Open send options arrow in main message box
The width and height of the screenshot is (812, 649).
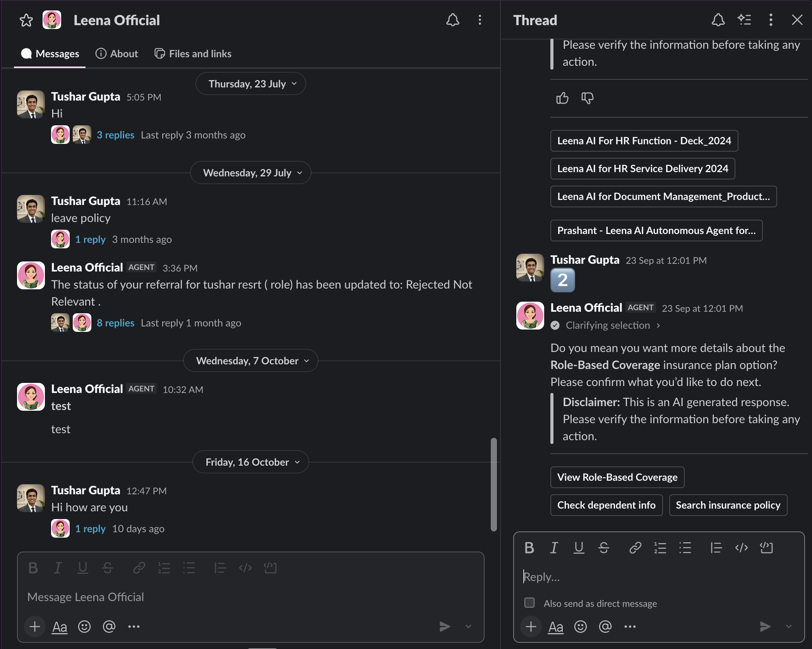pyautogui.click(x=468, y=627)
